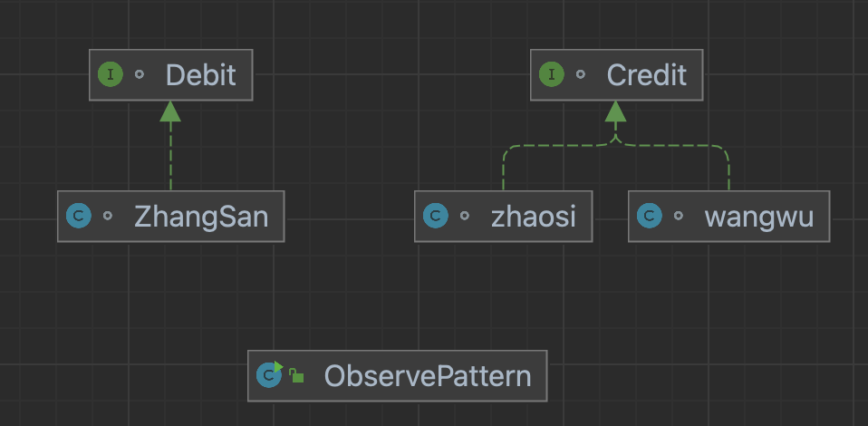The width and height of the screenshot is (868, 426).
Task: Click the visibility dot beside zhaosi
Action: pyautogui.click(x=464, y=216)
